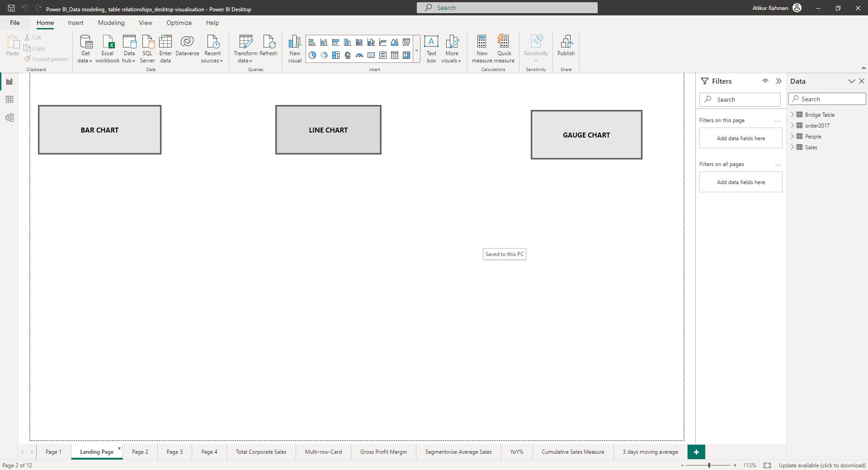The image size is (868, 470).
Task: Toggle filter visibility eye in Filters pane
Action: 765,81
